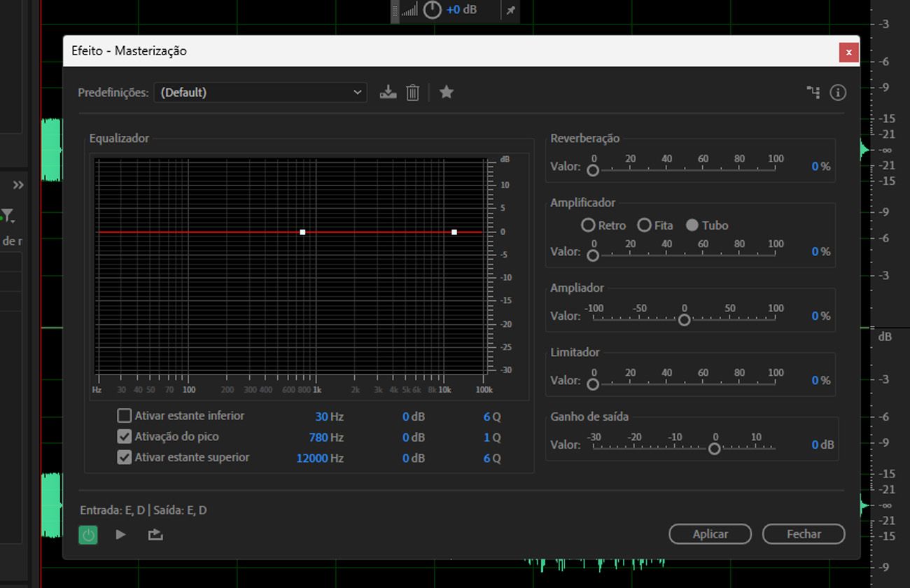Viewport: 910px width, 588px height.
Task: Adjust the +0 dB monitor volume knob
Action: coord(432,10)
